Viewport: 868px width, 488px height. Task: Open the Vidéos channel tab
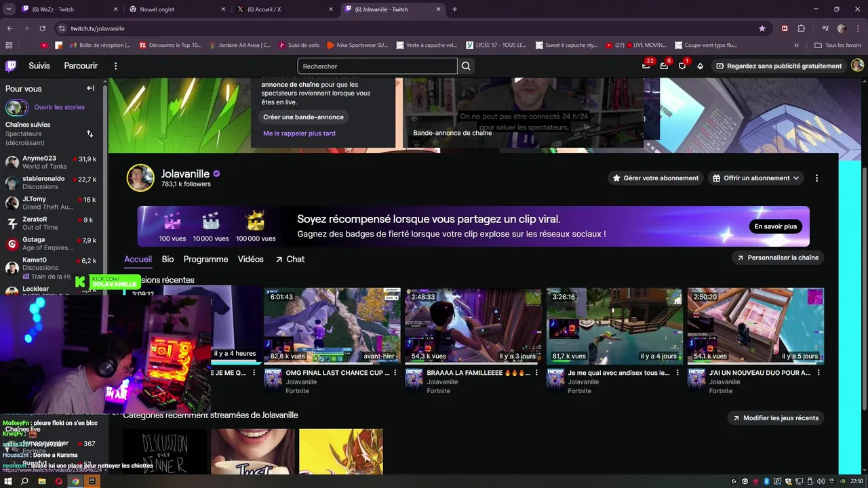click(250, 259)
